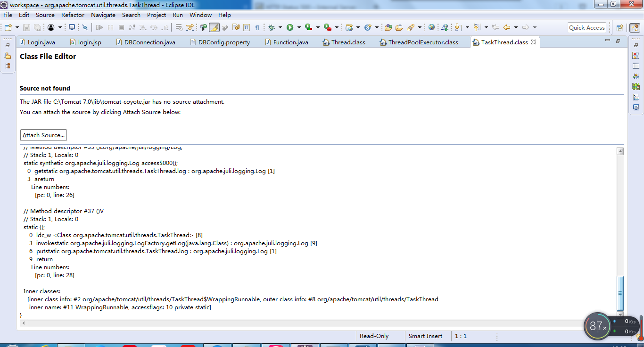Click the Save All icon in toolbar

(37, 27)
